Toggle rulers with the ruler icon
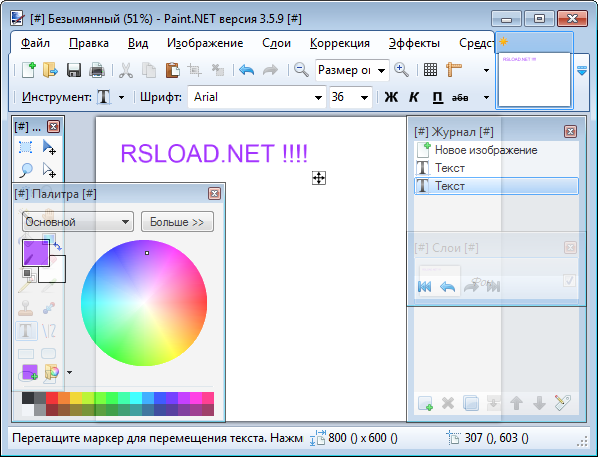This screenshot has width=598, height=457. pyautogui.click(x=454, y=70)
